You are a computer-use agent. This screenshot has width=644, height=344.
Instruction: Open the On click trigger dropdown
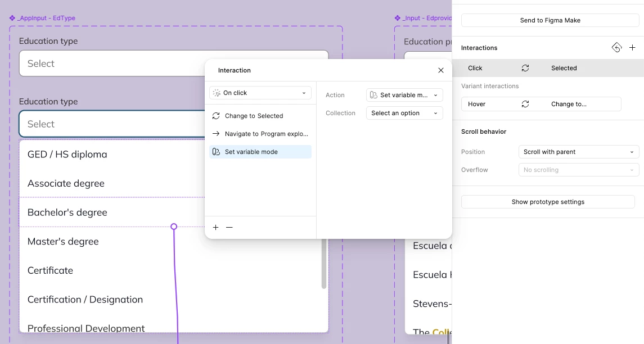click(260, 93)
